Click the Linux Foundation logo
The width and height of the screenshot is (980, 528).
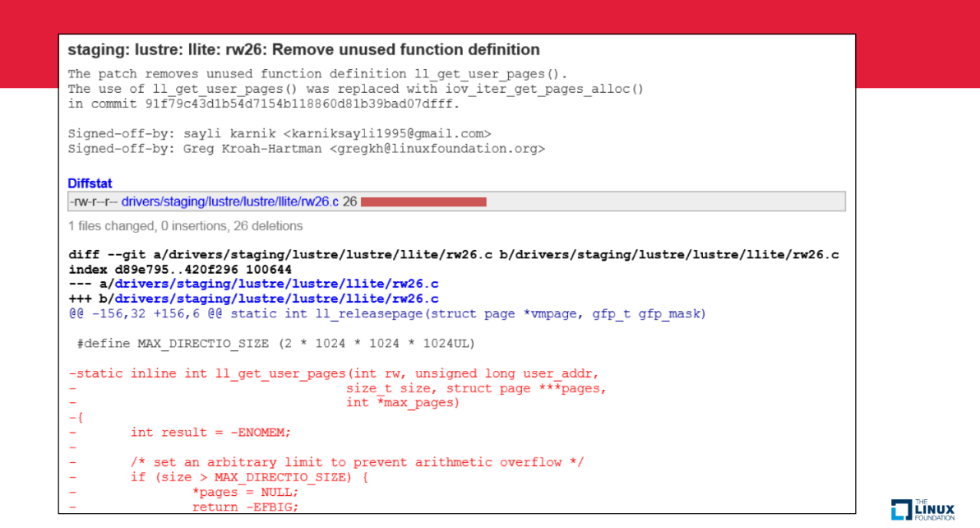[922, 510]
